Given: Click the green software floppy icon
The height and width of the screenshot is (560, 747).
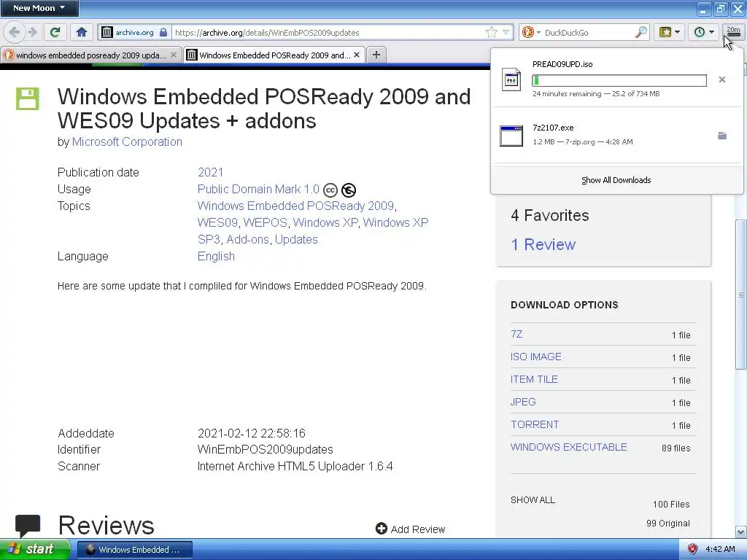Looking at the screenshot, I should coord(28,98).
